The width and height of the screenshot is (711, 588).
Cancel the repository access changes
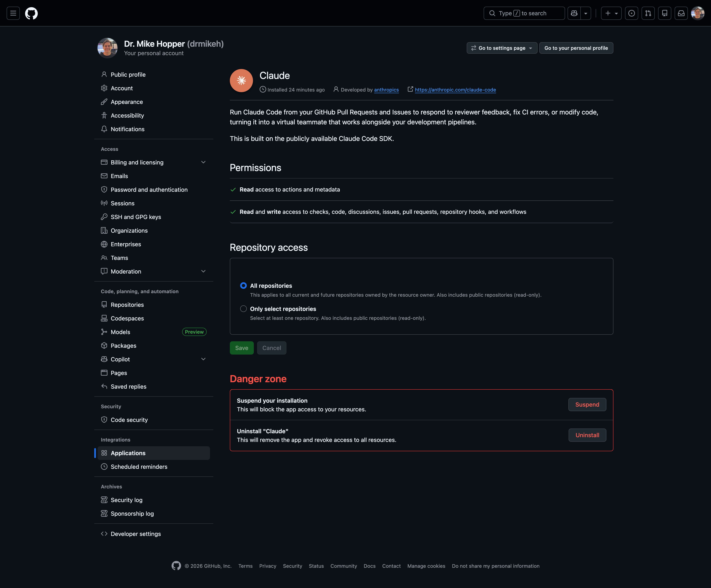pyautogui.click(x=272, y=348)
